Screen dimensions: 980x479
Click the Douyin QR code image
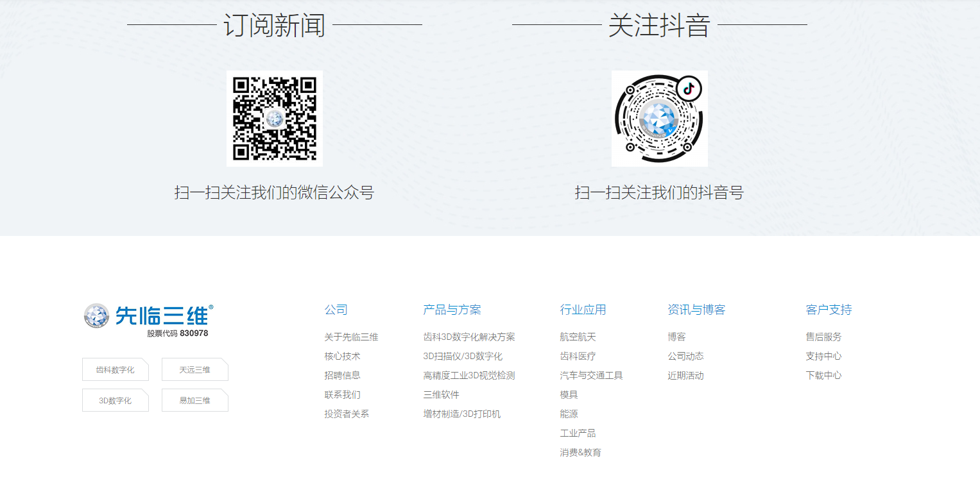[659, 119]
